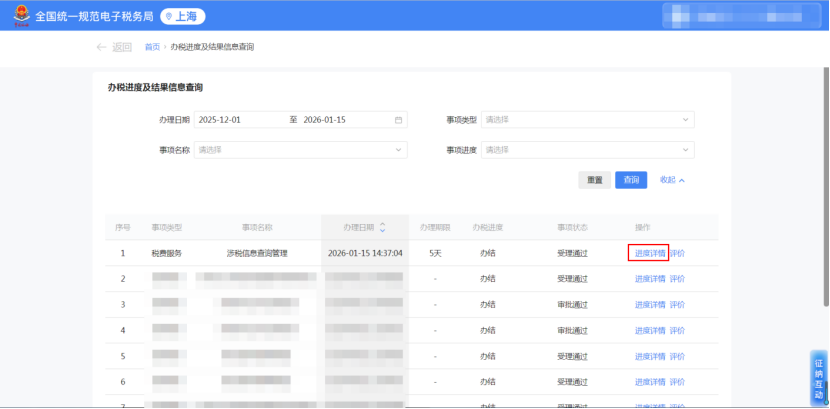Collapse filters with 收起 toggle
This screenshot has width=830, height=409.
(x=672, y=180)
